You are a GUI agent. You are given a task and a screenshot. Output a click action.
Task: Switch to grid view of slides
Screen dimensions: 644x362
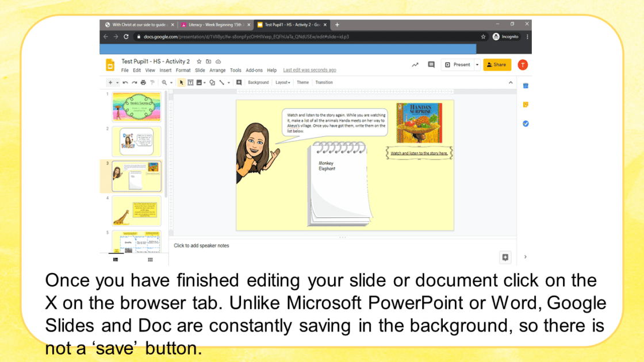point(150,260)
